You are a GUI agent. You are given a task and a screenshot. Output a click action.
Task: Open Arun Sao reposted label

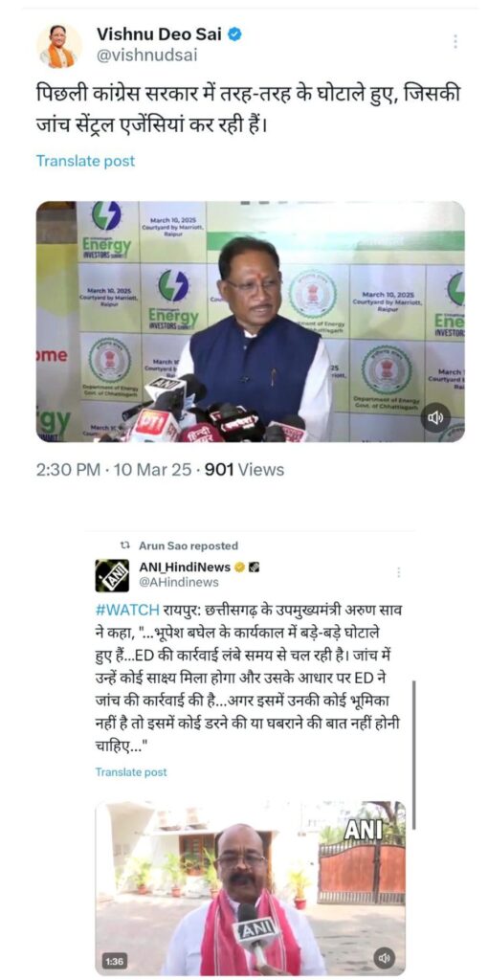point(189,546)
